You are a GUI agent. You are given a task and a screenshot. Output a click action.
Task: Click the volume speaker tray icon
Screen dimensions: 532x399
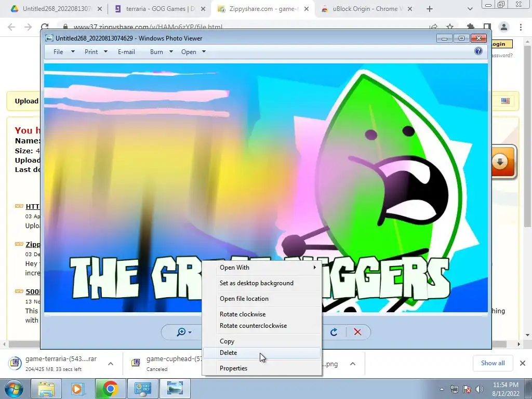[x=480, y=389]
